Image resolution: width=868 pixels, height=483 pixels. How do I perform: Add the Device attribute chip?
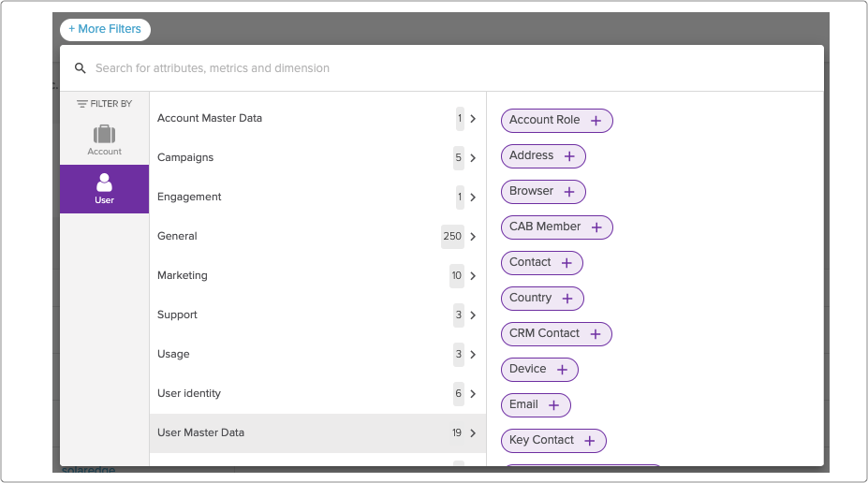point(539,370)
